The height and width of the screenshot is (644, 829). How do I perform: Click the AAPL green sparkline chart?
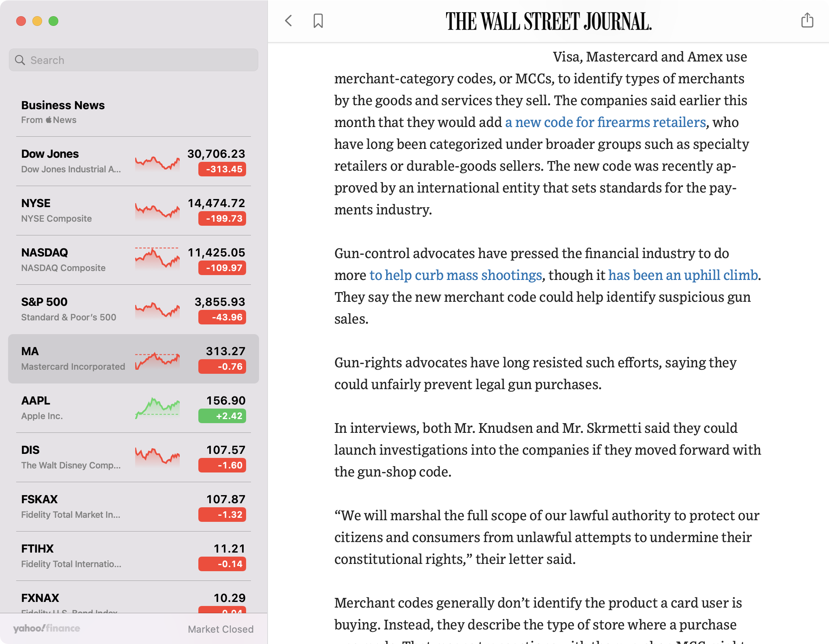tap(157, 409)
